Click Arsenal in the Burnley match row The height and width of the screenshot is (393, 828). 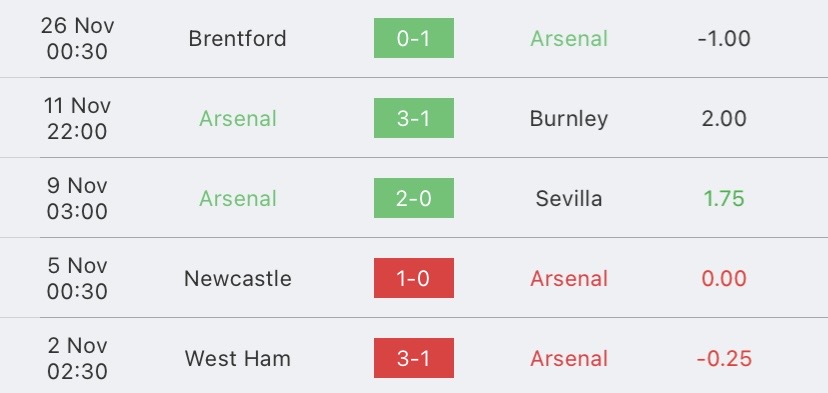pyautogui.click(x=238, y=118)
